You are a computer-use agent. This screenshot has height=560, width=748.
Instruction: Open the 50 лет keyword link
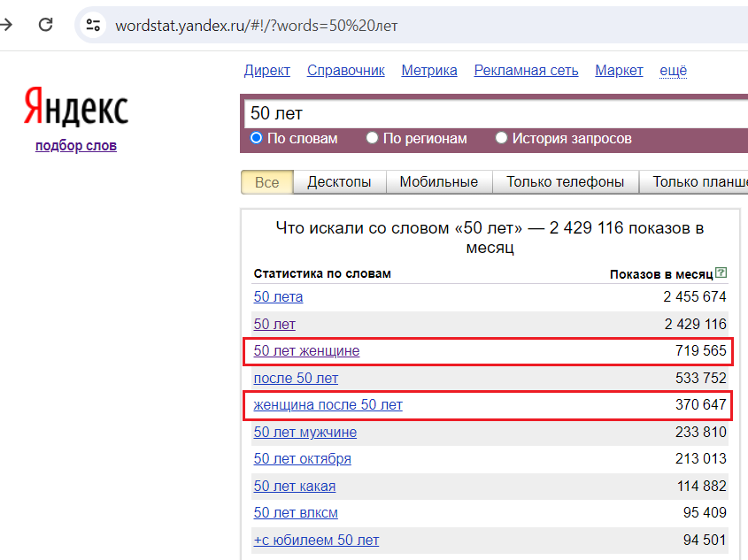pos(274,324)
